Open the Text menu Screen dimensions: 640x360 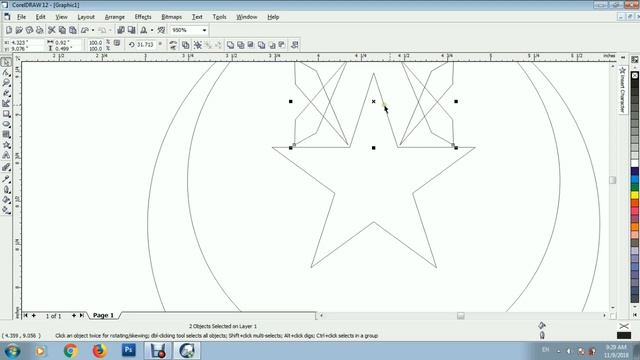coord(197,17)
